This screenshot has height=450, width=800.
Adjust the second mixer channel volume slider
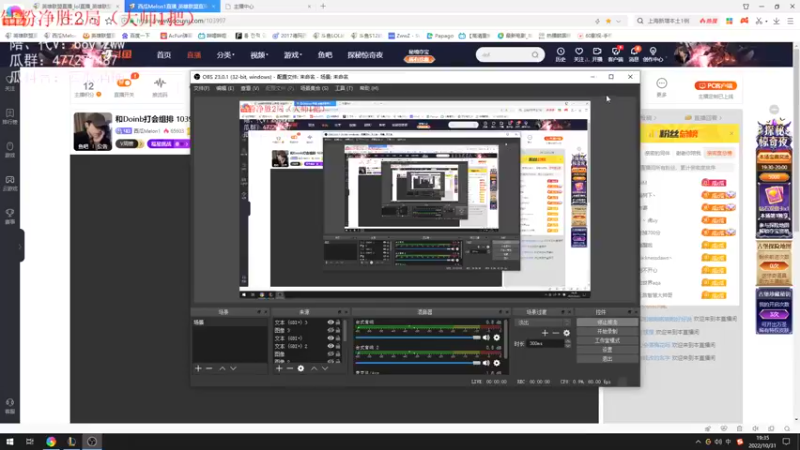pyautogui.click(x=418, y=363)
